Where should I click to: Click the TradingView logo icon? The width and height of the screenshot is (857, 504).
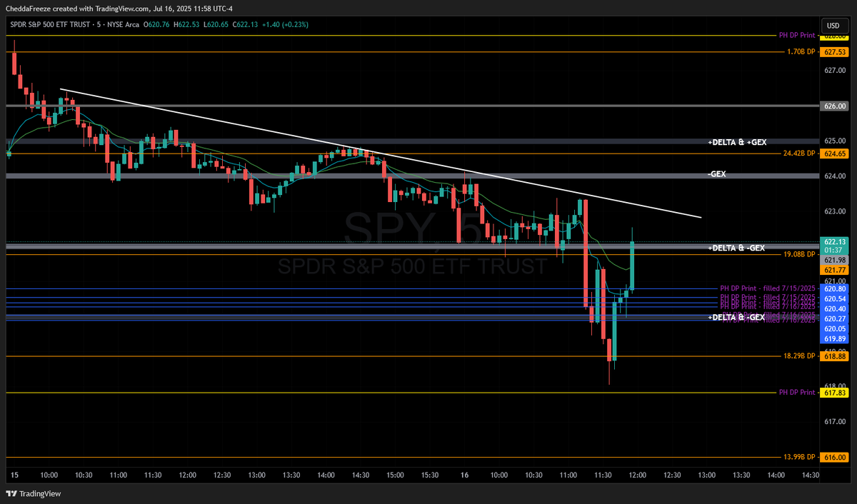(11, 493)
